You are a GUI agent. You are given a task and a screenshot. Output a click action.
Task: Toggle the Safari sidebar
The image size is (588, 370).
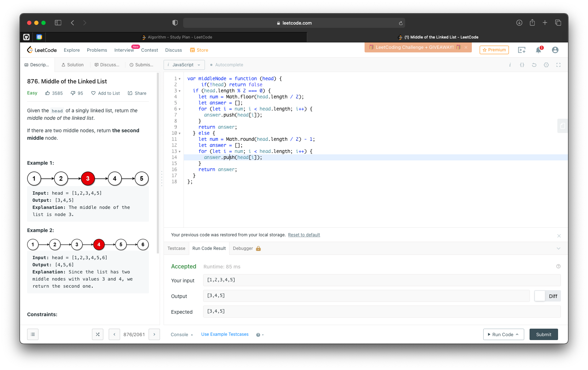pos(58,23)
